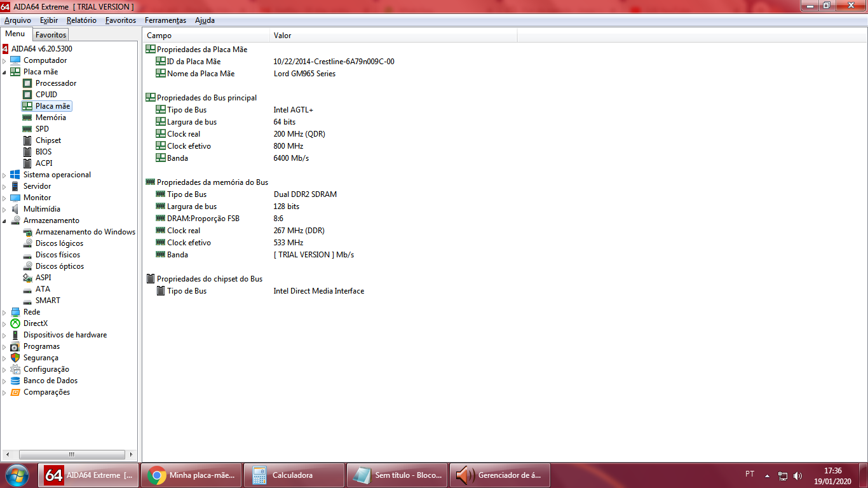This screenshot has height=488, width=868.
Task: Click the Discos lógicos icon
Action: click(27, 243)
